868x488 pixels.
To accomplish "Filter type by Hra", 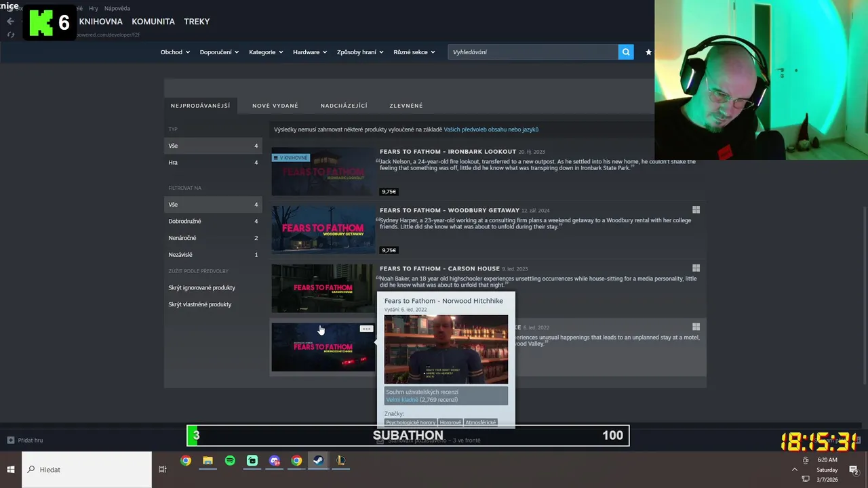I will coord(213,163).
